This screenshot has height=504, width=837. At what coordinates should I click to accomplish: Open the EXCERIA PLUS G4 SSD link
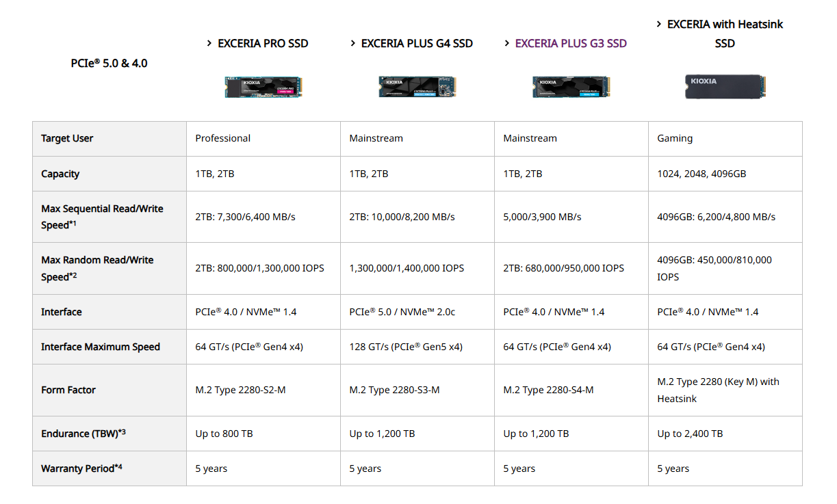(x=417, y=43)
